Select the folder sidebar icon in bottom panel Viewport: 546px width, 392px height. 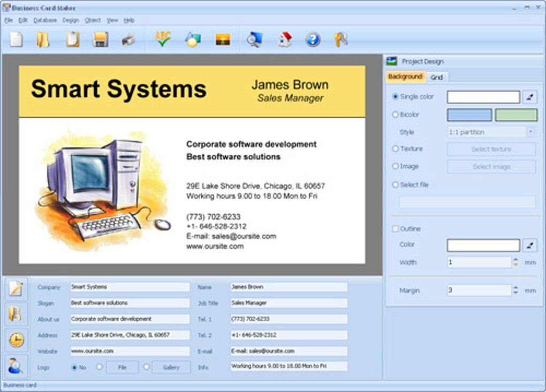16,314
